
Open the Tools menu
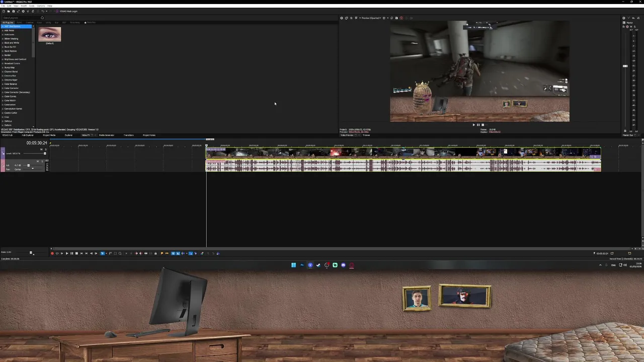click(32, 6)
